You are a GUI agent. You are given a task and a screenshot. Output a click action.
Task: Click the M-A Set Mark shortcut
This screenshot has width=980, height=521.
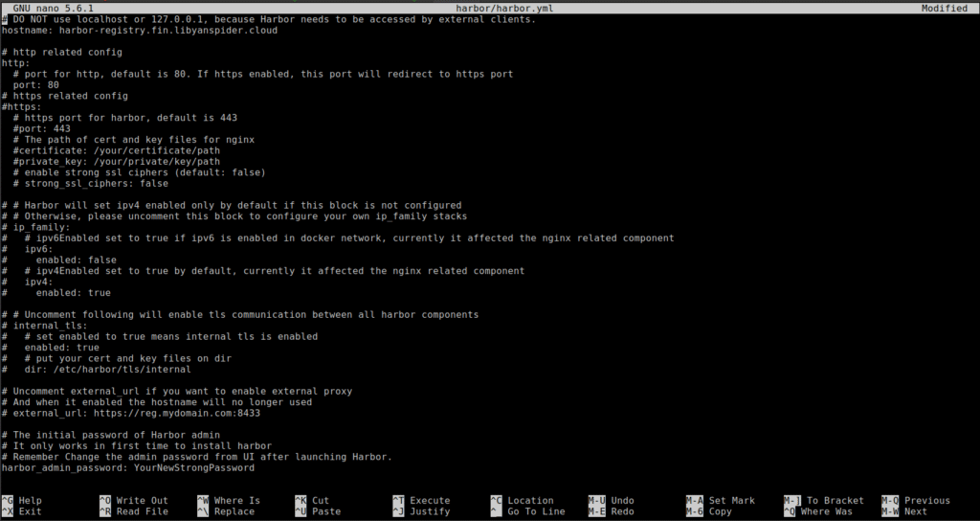[x=721, y=500]
